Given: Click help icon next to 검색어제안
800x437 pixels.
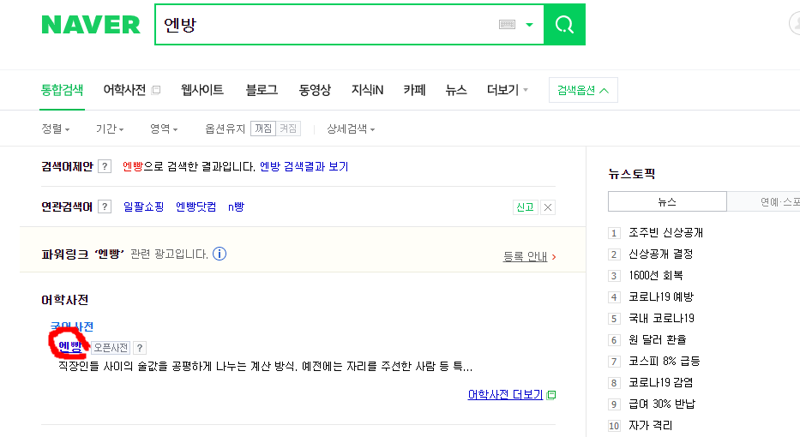Looking at the screenshot, I should coord(105,166).
